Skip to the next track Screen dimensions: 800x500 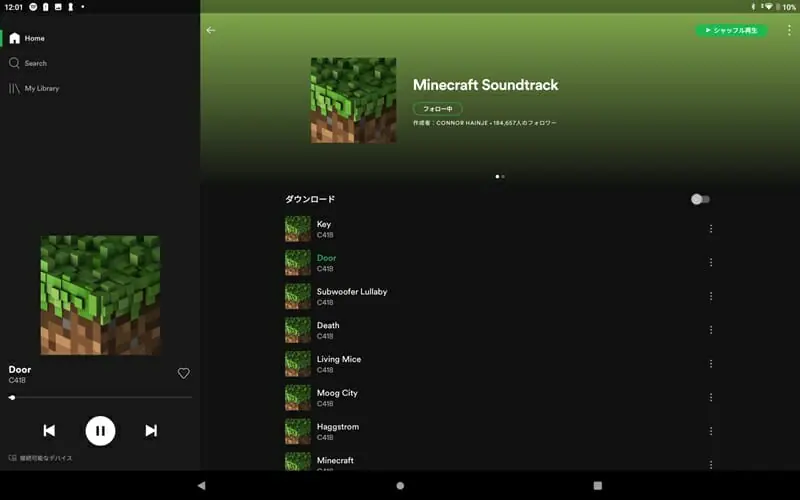click(x=151, y=430)
